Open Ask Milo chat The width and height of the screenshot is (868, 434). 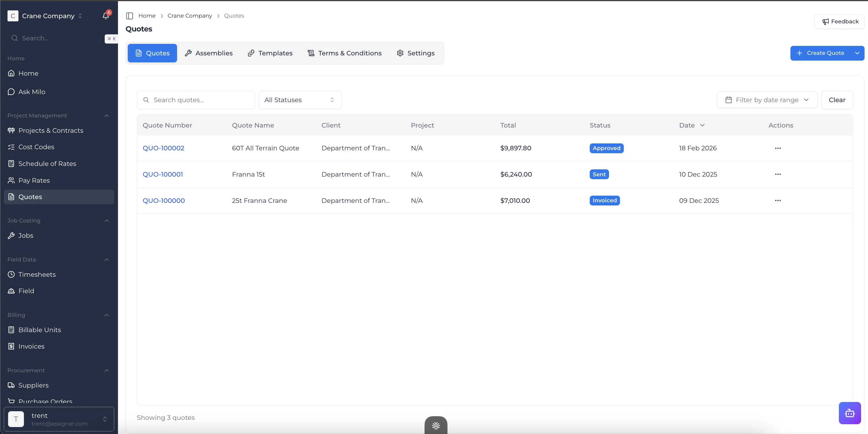pyautogui.click(x=32, y=92)
